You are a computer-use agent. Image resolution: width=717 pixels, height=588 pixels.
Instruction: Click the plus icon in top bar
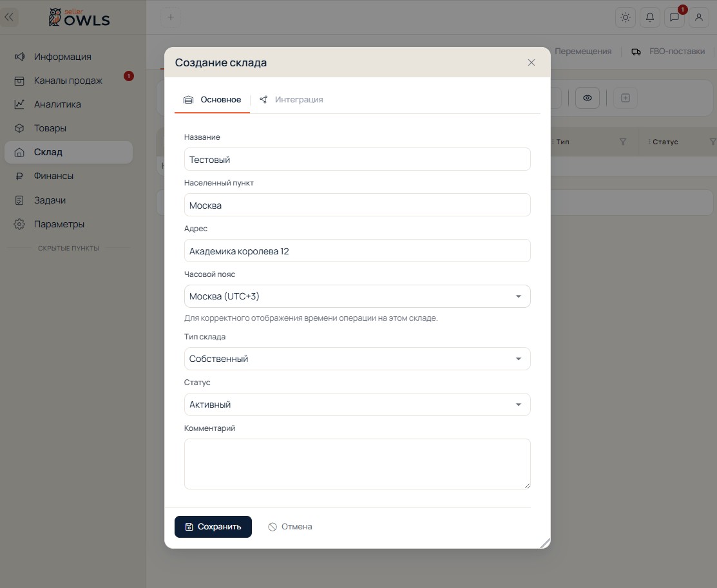tap(171, 17)
